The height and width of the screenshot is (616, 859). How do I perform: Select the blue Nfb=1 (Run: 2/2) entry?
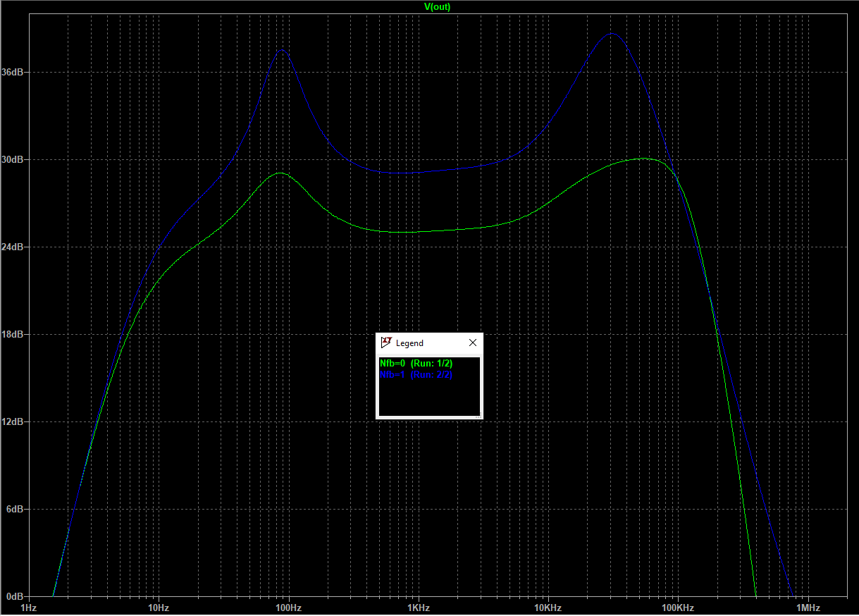coord(416,375)
